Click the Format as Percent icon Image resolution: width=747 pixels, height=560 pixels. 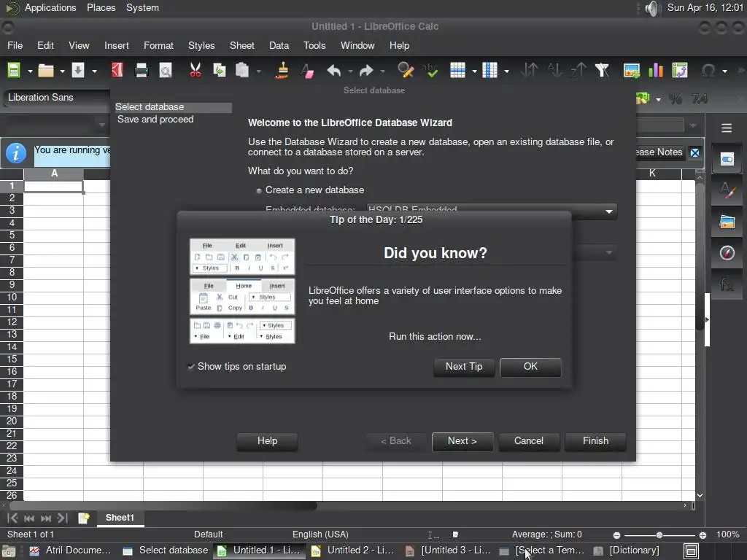[675, 98]
